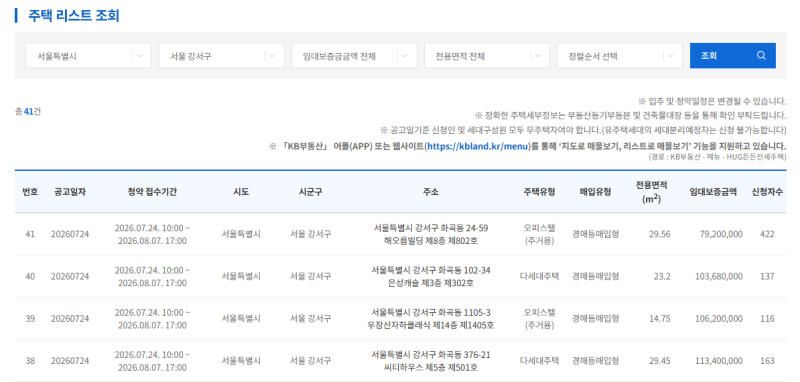Expand the 전용면적 전체 dropdown

tap(487, 56)
